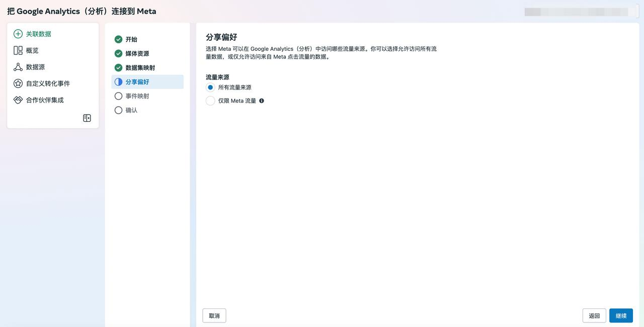The height and width of the screenshot is (327, 644).
Task: Open the 事件映射 step
Action: pyautogui.click(x=137, y=96)
